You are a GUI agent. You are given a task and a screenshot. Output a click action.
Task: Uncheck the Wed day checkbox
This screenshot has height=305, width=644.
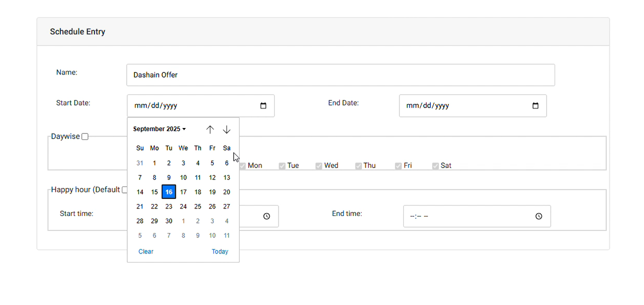click(319, 165)
